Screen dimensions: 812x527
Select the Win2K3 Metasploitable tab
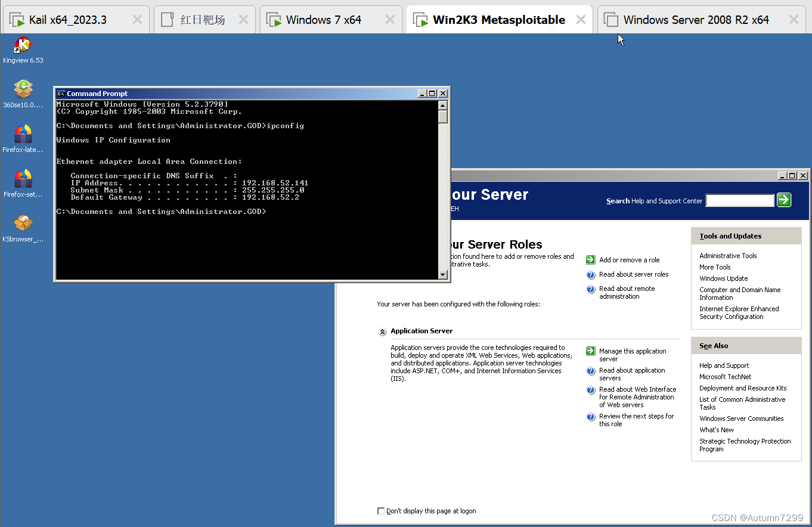(x=500, y=20)
